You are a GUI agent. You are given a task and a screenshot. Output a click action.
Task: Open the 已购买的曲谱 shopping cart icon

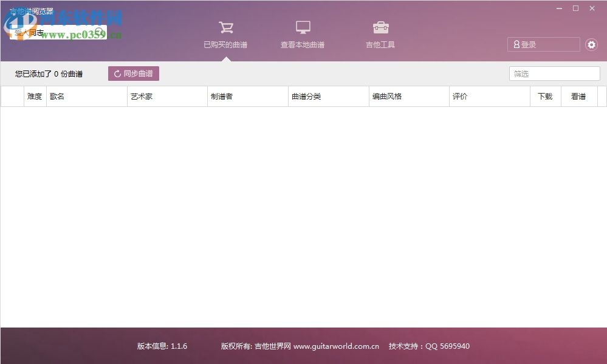225,27
